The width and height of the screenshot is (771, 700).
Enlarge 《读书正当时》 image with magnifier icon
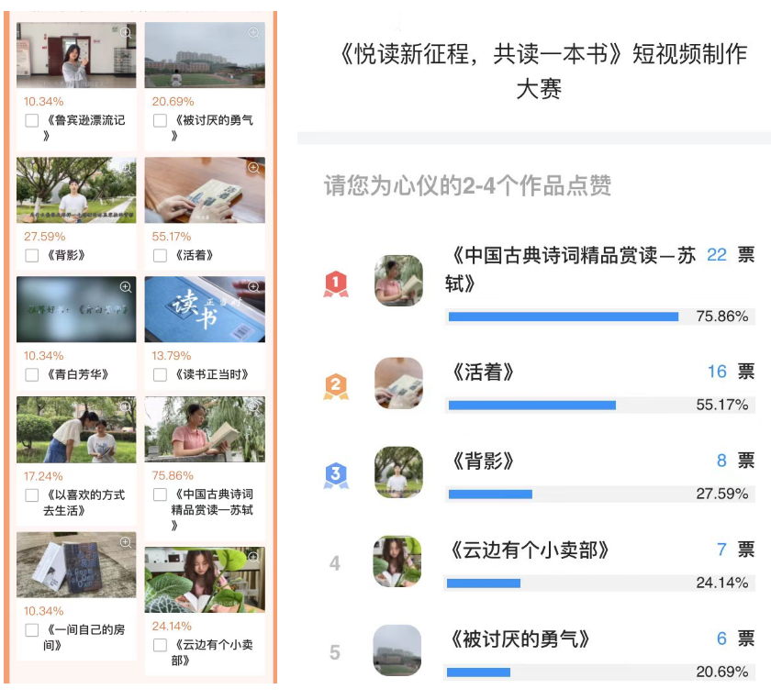[253, 287]
